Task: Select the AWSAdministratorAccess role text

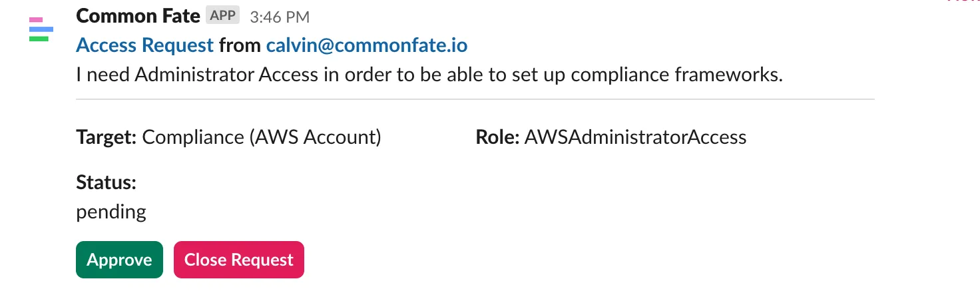Action: point(635,137)
